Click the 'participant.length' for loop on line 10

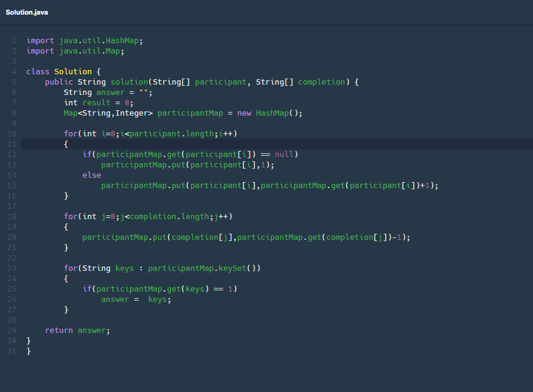pyautogui.click(x=150, y=134)
